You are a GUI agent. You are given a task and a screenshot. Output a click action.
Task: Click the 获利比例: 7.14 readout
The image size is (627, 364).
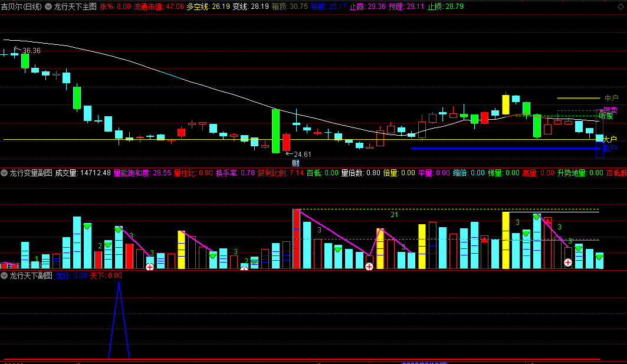[280, 173]
